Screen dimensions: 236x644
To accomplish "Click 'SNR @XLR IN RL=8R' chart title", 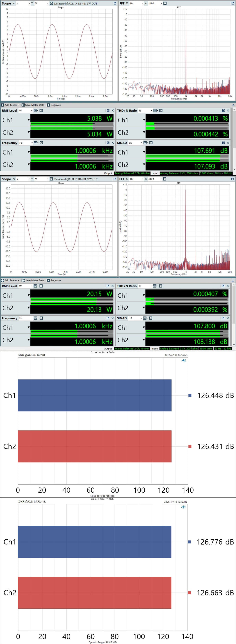I will click(x=32, y=355).
